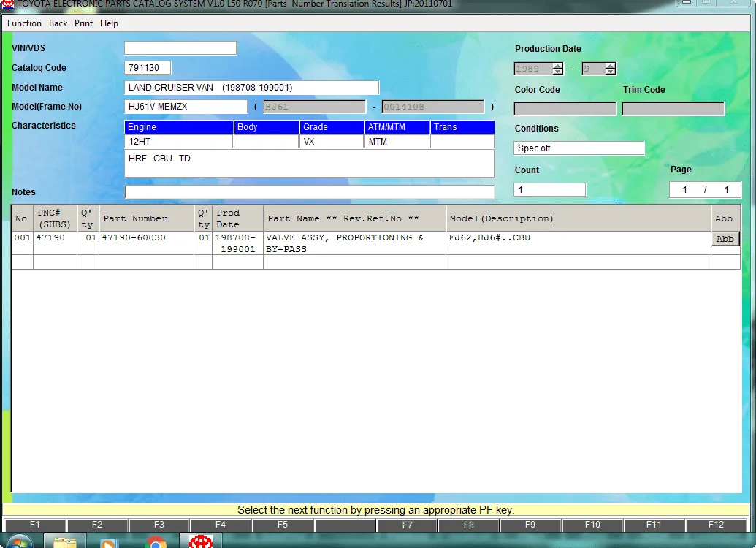Open File Explorer from the taskbar
756x548 pixels.
(x=65, y=541)
